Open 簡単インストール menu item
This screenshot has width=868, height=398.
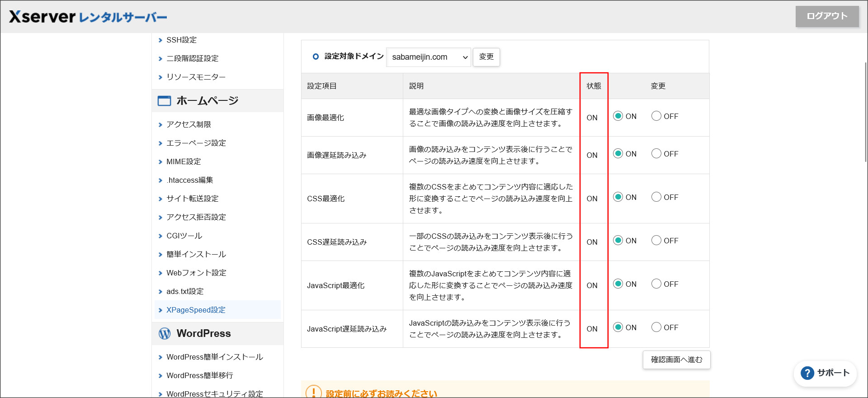[196, 255]
